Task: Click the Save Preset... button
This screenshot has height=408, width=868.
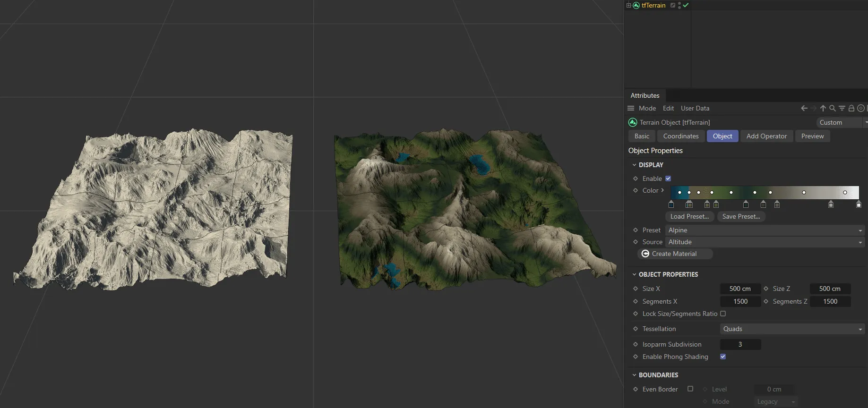Action: (741, 216)
